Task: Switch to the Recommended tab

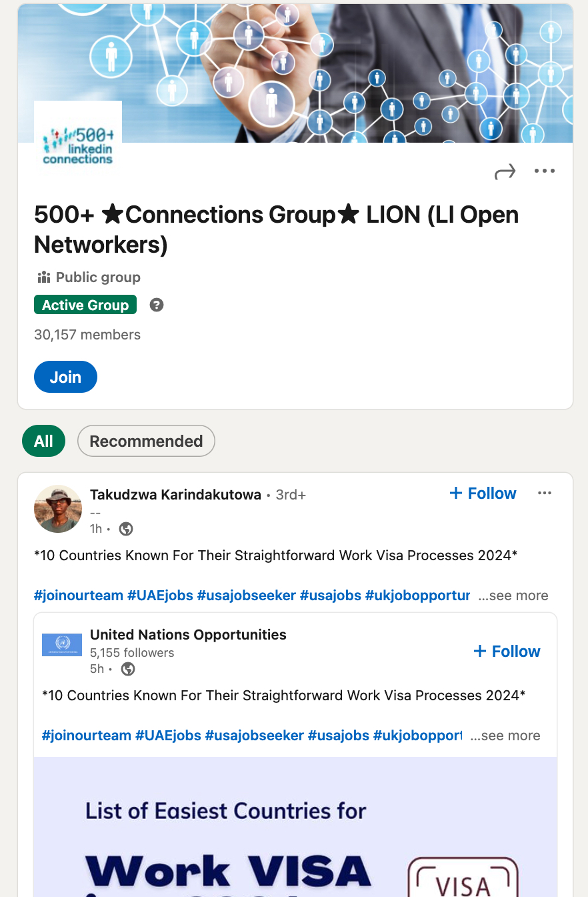Action: [146, 441]
